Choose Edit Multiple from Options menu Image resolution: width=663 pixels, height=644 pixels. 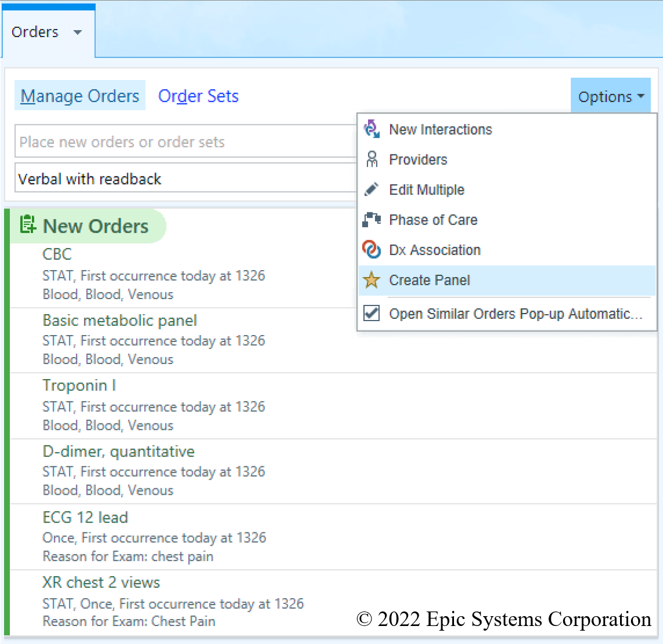click(426, 190)
